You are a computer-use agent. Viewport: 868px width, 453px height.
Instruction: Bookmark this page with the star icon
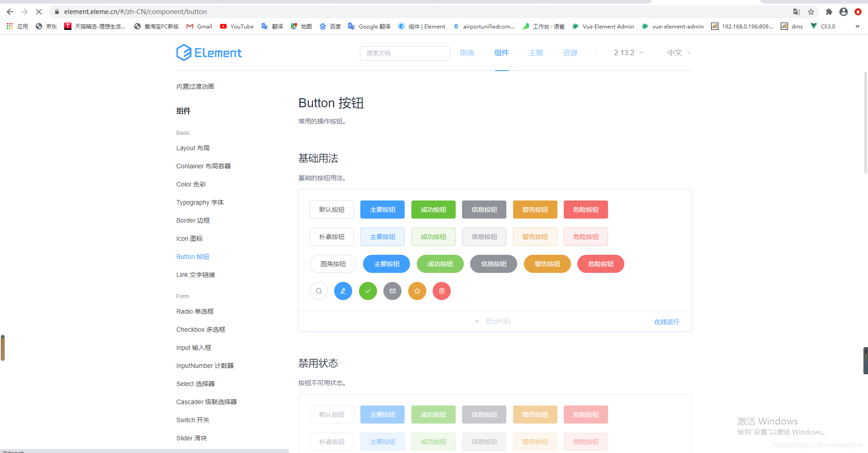[811, 12]
